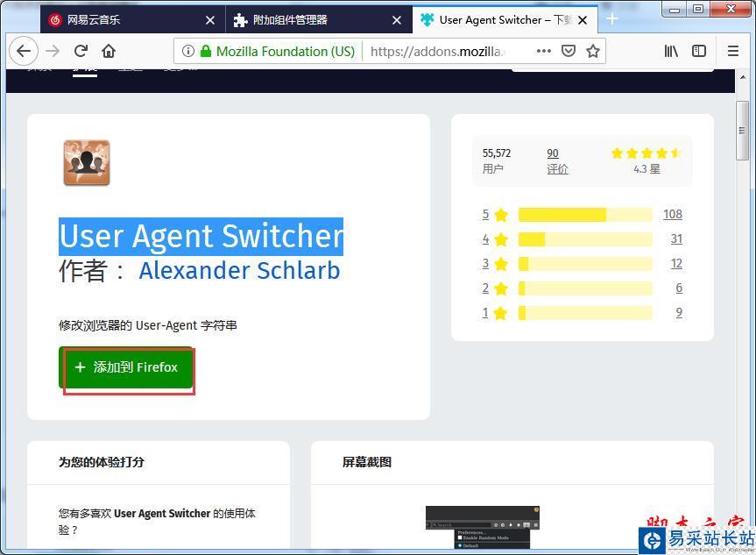Click the forward navigation arrow

click(53, 51)
